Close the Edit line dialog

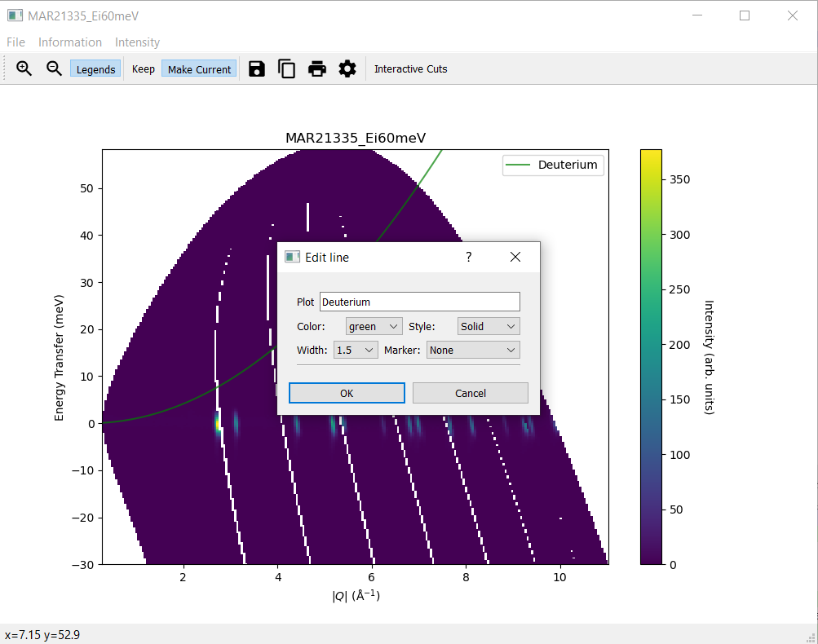[515, 257]
